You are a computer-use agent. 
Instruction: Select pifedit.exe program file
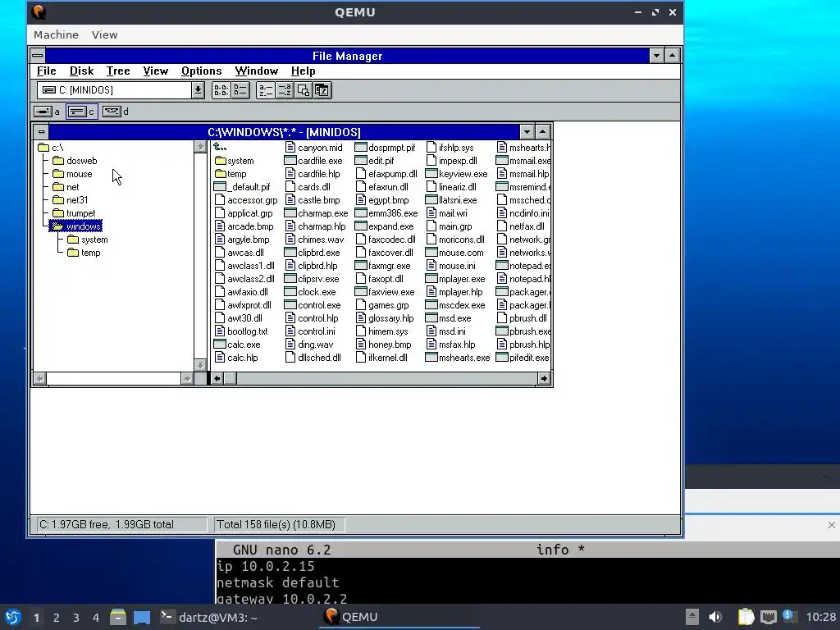pyautogui.click(x=523, y=358)
